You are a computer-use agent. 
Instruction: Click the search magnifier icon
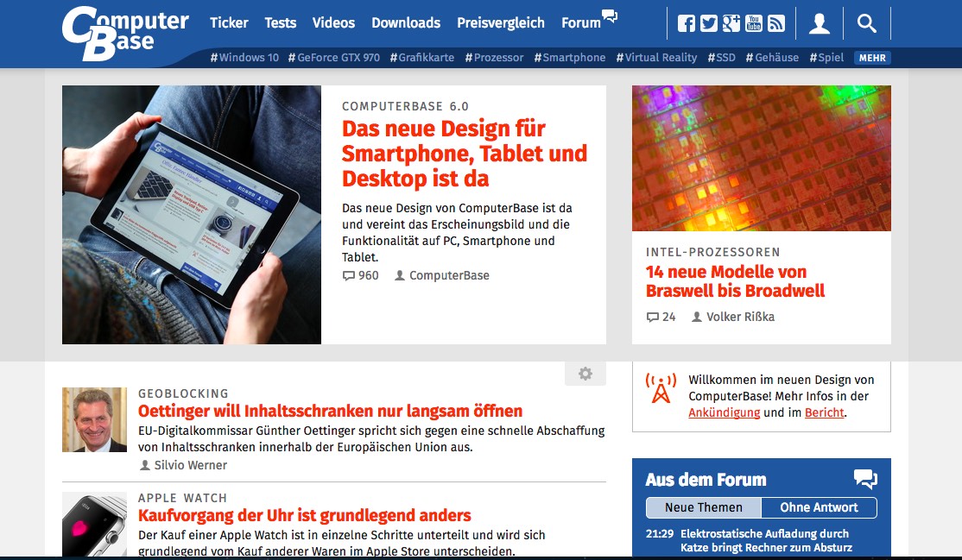coord(867,23)
